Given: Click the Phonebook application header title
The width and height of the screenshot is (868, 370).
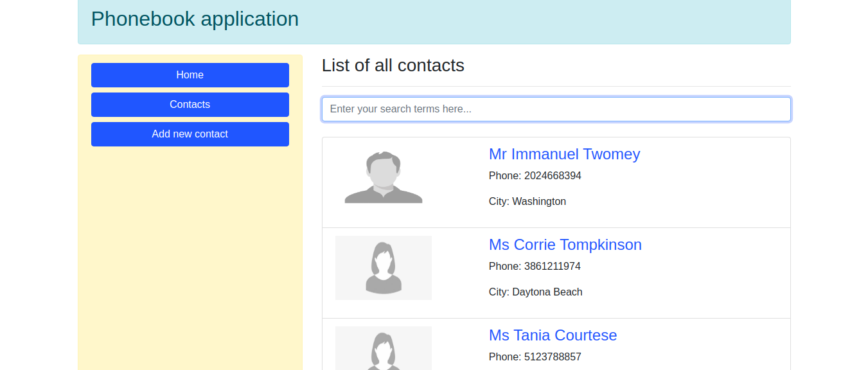Looking at the screenshot, I should (x=195, y=19).
